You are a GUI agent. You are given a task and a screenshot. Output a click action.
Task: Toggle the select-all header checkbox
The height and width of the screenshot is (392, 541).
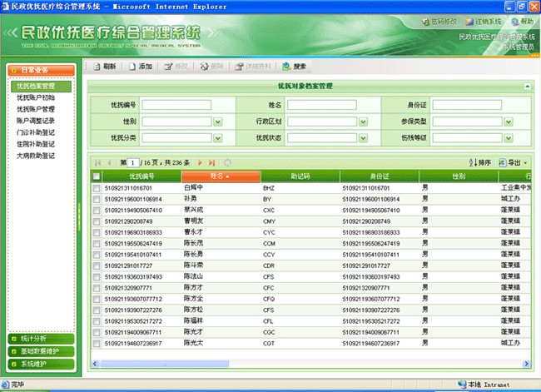(x=97, y=176)
